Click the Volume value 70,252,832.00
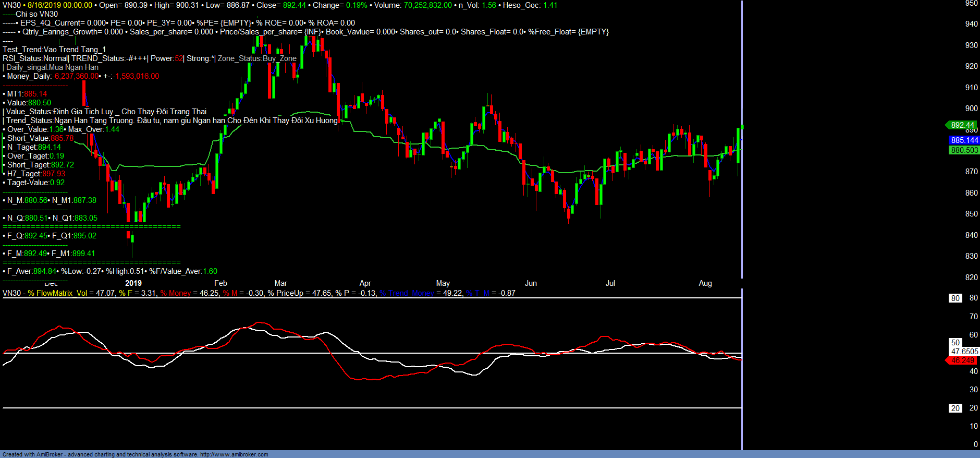Image resolution: width=980 pixels, height=458 pixels. 427,5
